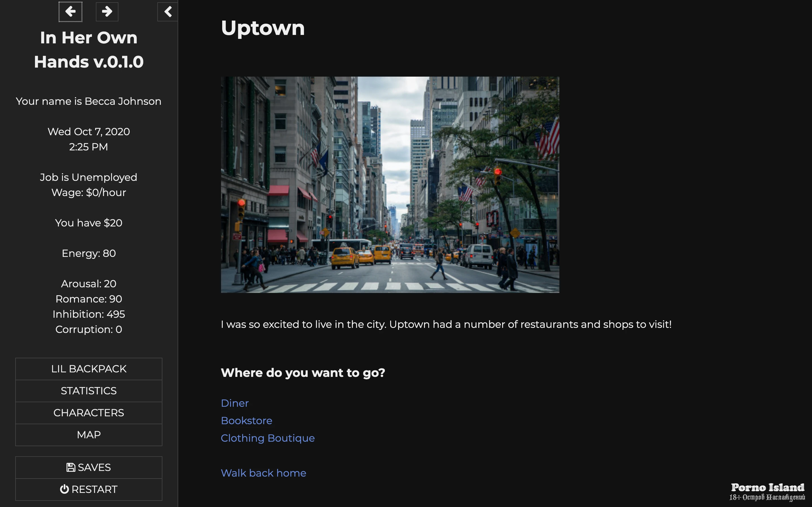Enter the Clothing Boutique
812x507 pixels.
267,438
